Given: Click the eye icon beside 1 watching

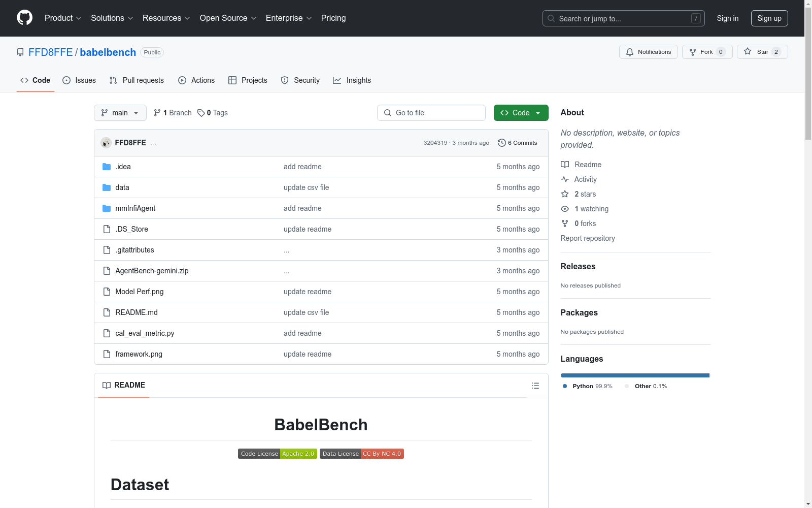Looking at the screenshot, I should pyautogui.click(x=565, y=209).
